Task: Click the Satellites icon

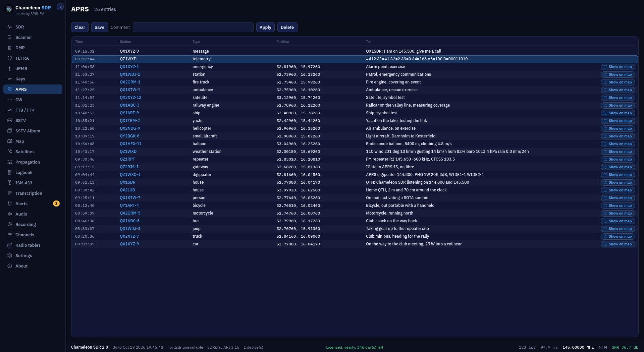Action: click(10, 152)
